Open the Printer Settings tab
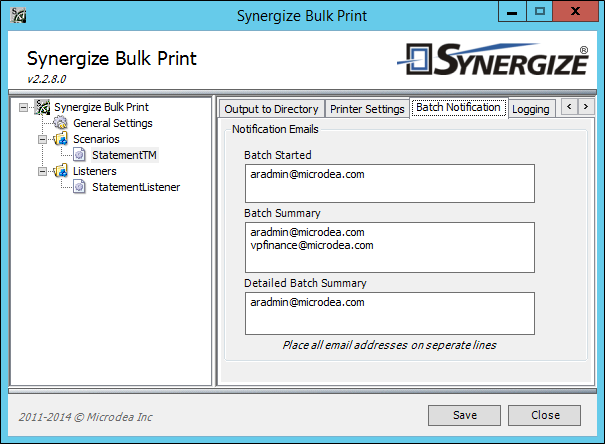Screen dimensions: 605x444 (367, 109)
